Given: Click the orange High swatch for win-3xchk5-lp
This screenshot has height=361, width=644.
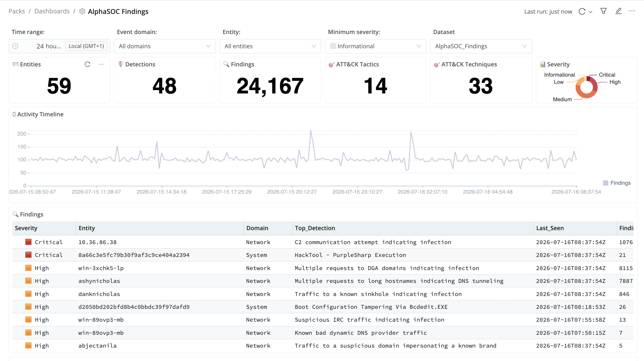Looking at the screenshot, I should (28, 268).
